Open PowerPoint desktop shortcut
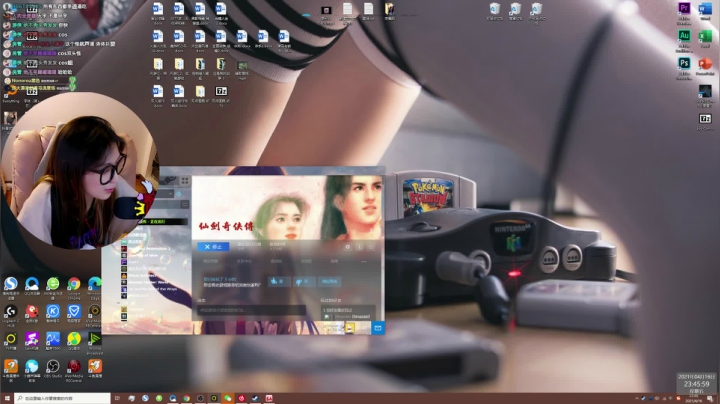The height and width of the screenshot is (404, 720). (705, 67)
